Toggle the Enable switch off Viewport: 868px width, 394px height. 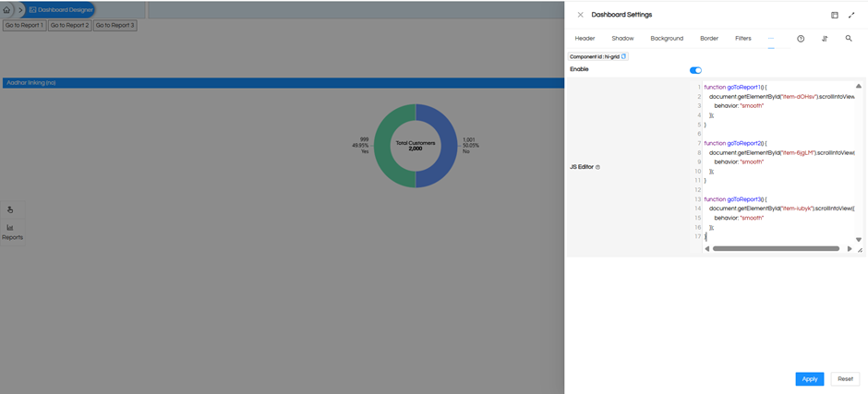pos(695,70)
